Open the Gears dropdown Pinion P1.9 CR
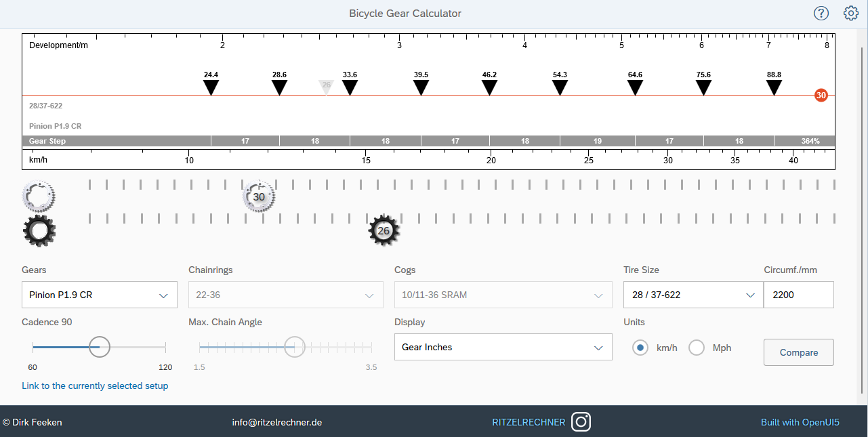 click(x=100, y=295)
